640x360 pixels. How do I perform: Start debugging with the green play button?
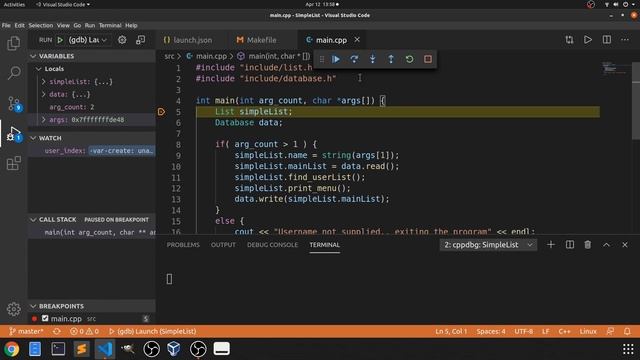pos(60,40)
